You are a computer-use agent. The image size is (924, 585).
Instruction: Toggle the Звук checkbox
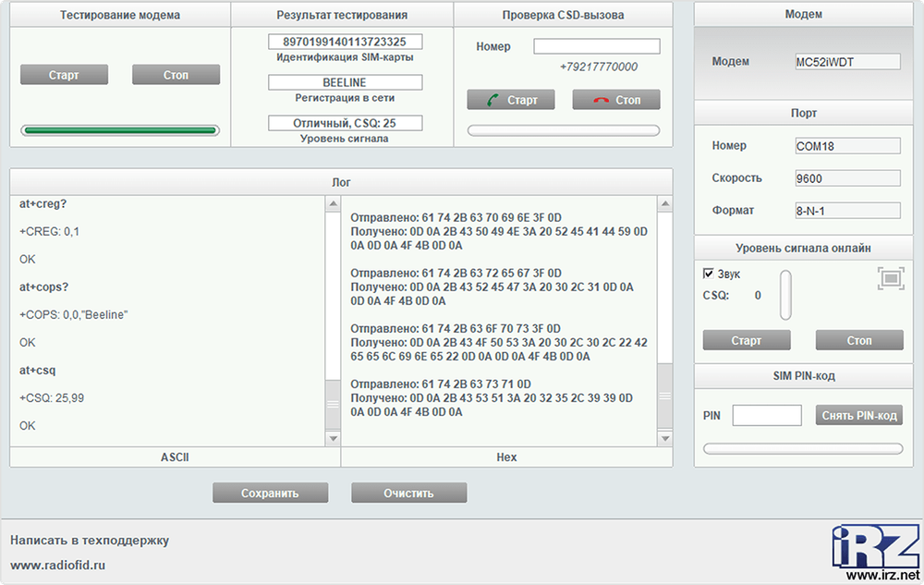pyautogui.click(x=709, y=274)
